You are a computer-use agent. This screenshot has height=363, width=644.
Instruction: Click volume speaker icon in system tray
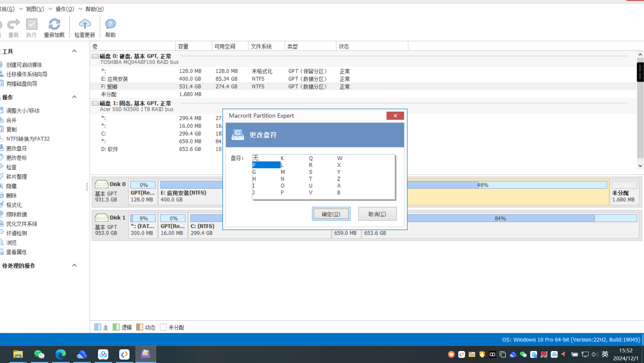pyautogui.click(x=595, y=354)
